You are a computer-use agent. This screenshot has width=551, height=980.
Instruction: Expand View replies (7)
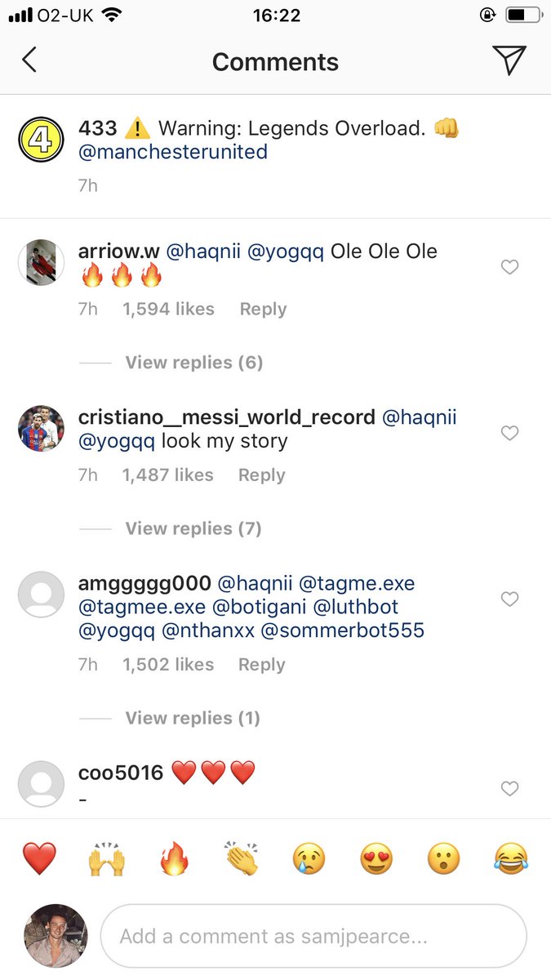[x=193, y=528]
